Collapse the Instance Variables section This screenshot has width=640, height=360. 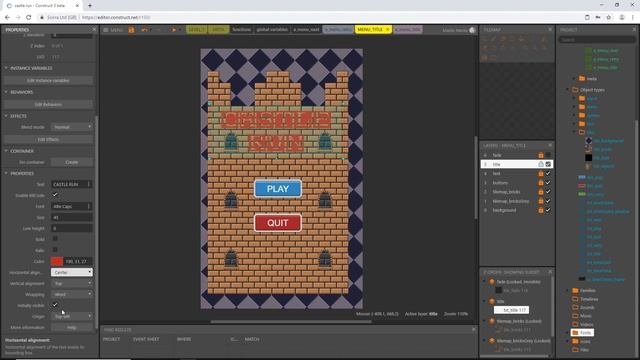(6, 68)
